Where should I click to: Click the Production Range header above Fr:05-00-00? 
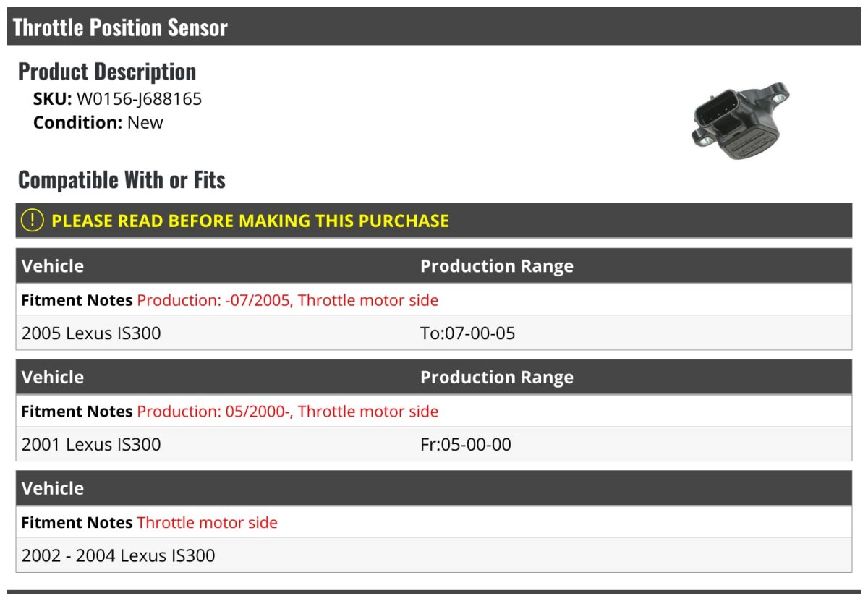point(496,378)
